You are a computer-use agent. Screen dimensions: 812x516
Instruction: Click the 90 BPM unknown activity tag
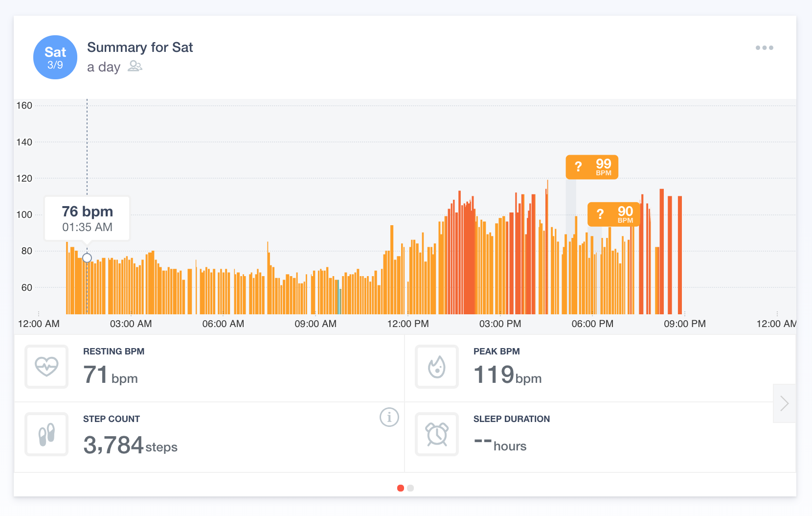click(x=613, y=214)
